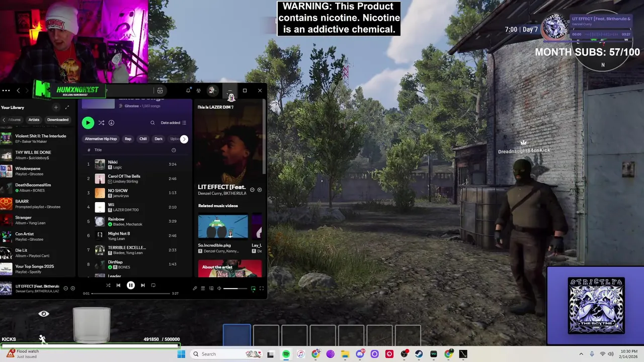This screenshot has height=362, width=644.
Task: Open the lyrics microphone icon
Action: pos(195,288)
